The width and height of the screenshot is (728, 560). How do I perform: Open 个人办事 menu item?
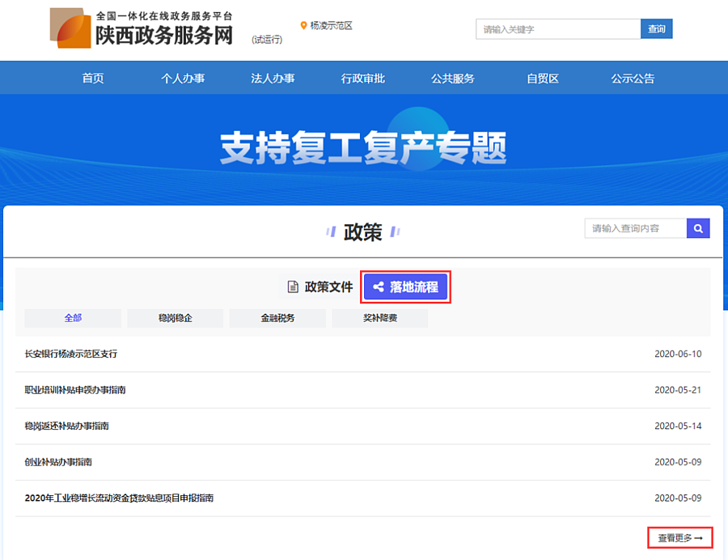click(x=183, y=78)
